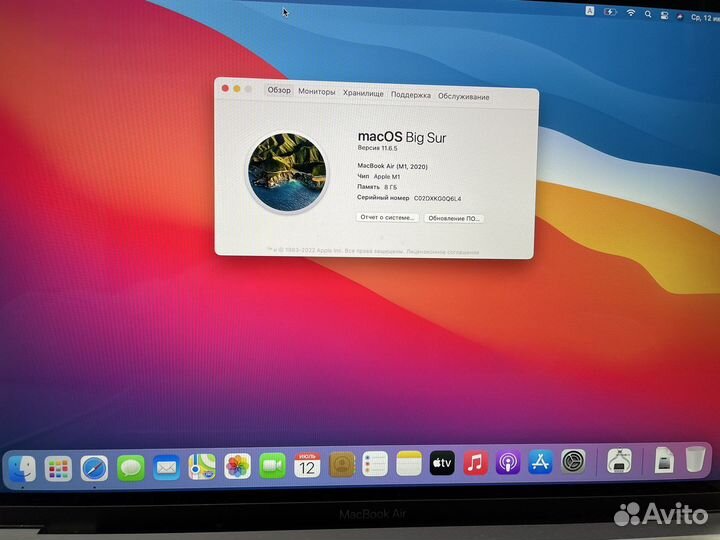Click the Обновление ПО button
This screenshot has width=720, height=540.
click(454, 219)
